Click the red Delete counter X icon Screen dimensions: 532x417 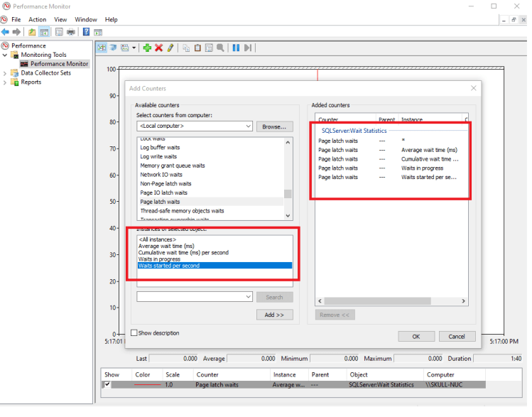click(x=158, y=48)
